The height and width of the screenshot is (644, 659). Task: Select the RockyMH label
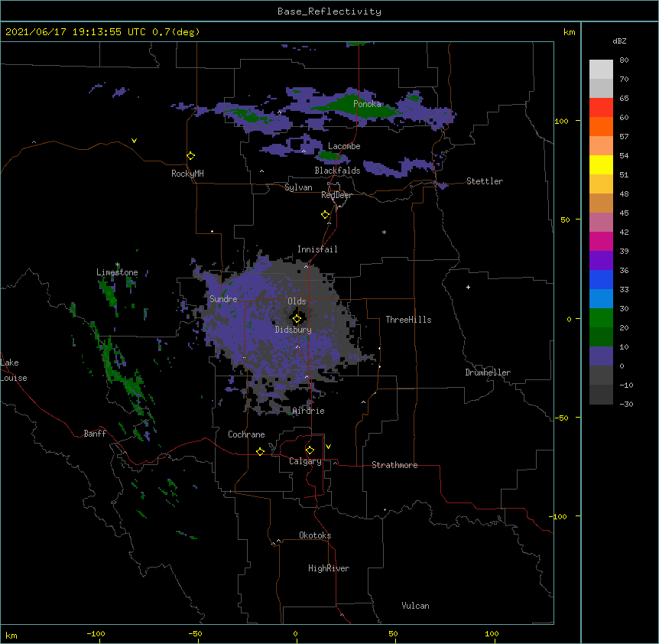click(x=187, y=174)
